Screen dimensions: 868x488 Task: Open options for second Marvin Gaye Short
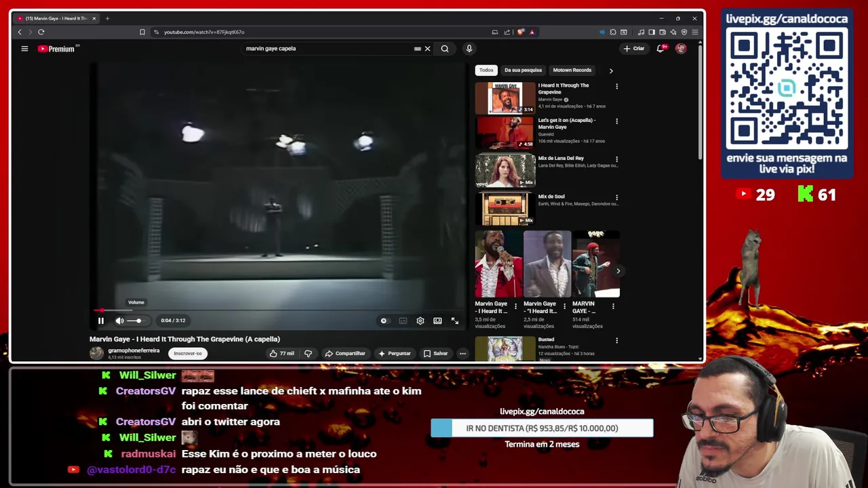click(x=564, y=306)
